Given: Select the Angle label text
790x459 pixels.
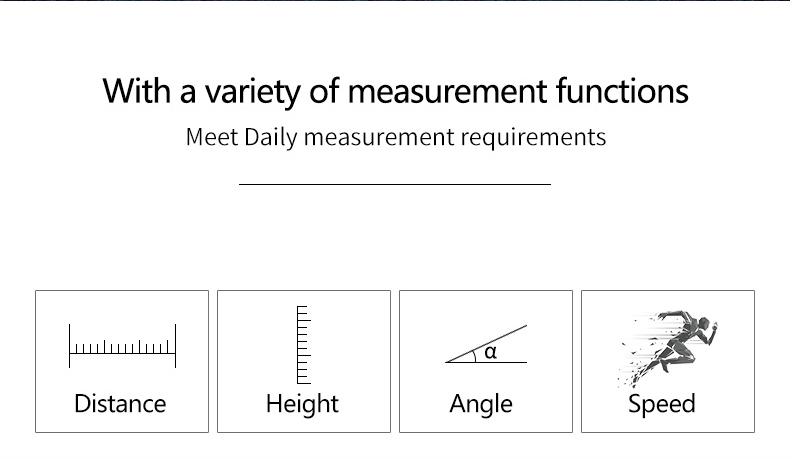Looking at the screenshot, I should pos(481,405).
